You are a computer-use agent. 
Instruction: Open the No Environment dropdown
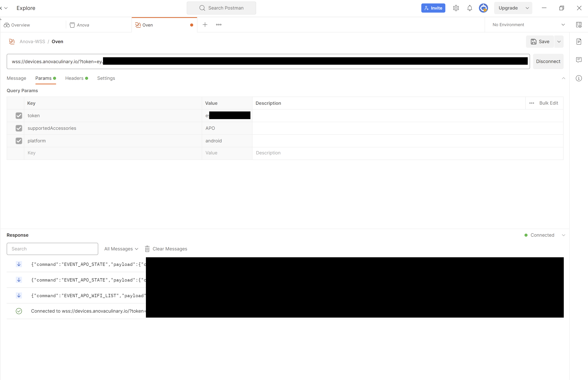[x=528, y=25]
